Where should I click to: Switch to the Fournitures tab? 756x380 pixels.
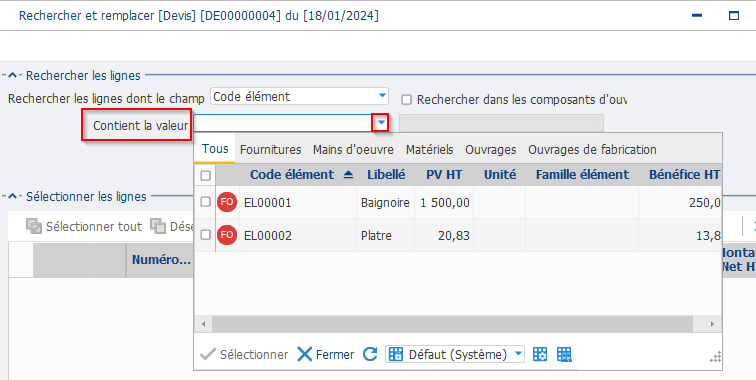pyautogui.click(x=270, y=149)
